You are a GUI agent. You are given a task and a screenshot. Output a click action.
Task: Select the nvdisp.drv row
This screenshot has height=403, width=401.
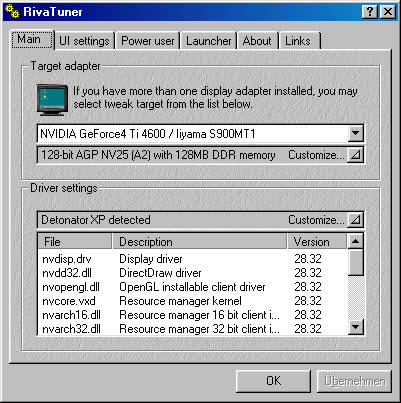point(192,259)
